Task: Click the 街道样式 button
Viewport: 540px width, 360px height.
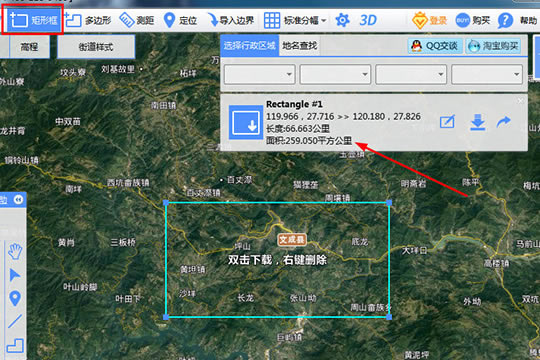Action: (96, 47)
